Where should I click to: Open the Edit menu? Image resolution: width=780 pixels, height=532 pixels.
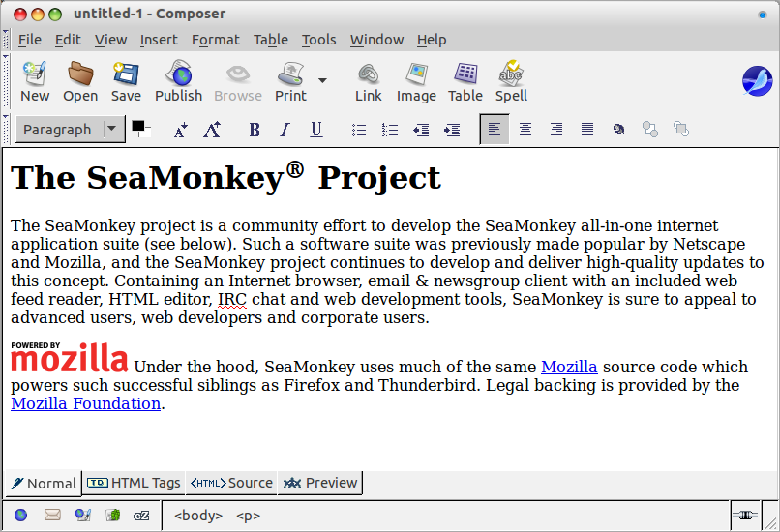(x=68, y=40)
